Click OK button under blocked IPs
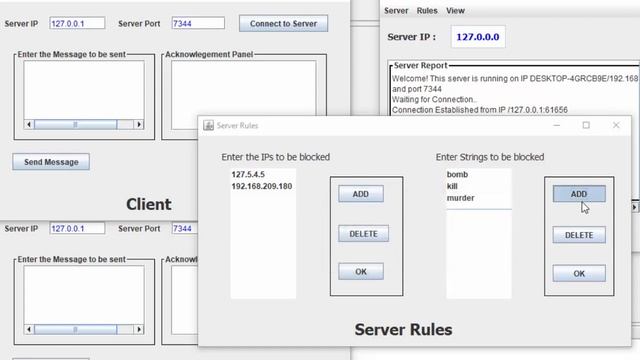Image resolution: width=640 pixels, height=360 pixels. 361,271
